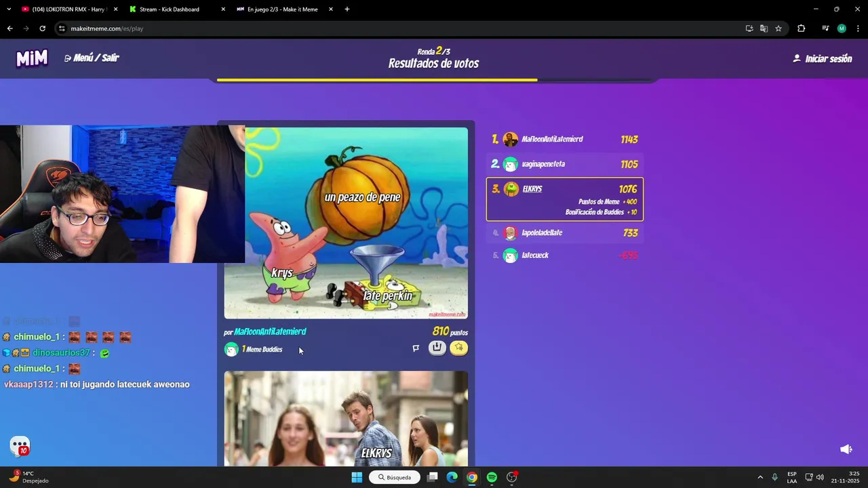Screen dimensions: 868x488
Task: View site information icon
Action: pyautogui.click(x=62, y=28)
